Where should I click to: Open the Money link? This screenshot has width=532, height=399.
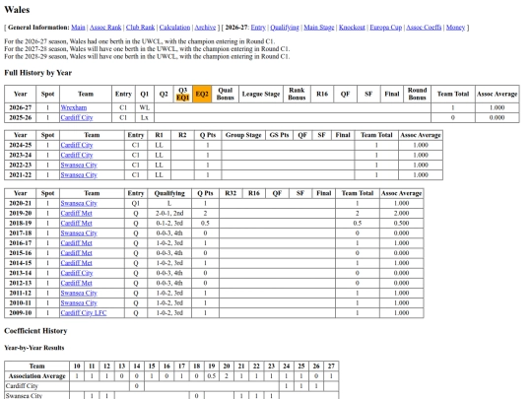tap(455, 28)
